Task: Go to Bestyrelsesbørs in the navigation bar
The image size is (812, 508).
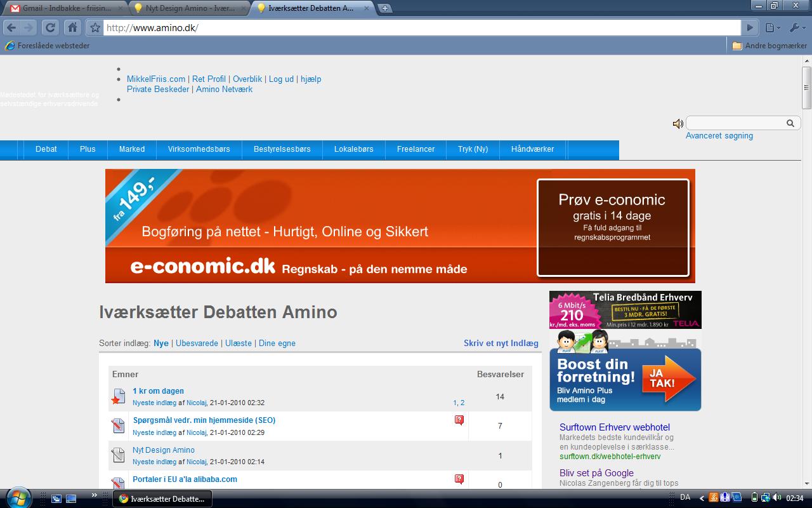Action: tap(282, 149)
